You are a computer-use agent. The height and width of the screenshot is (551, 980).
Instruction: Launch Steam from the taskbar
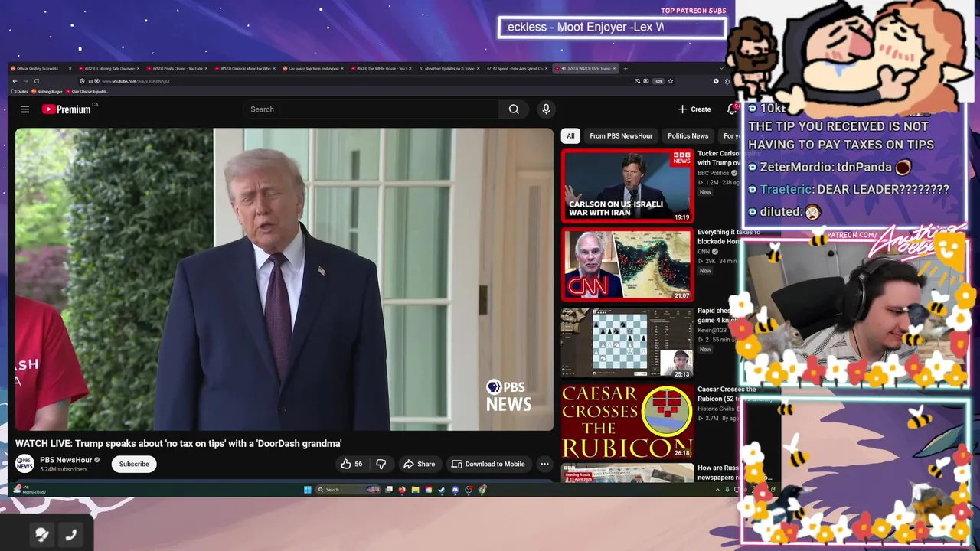coord(442,490)
